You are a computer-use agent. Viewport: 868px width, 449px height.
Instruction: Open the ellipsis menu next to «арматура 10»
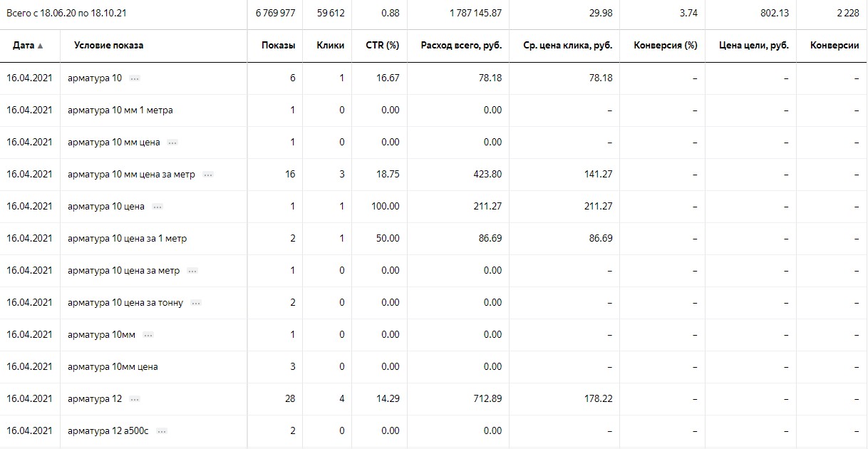pos(135,78)
